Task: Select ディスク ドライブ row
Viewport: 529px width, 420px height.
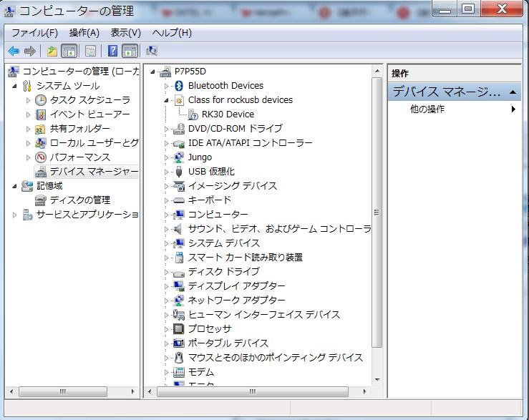Action: [x=223, y=272]
